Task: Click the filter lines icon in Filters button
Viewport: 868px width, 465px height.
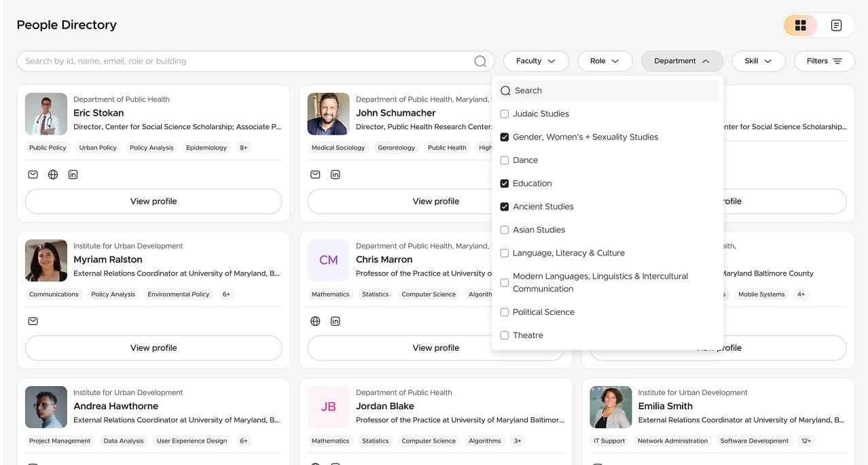Action: pos(837,61)
